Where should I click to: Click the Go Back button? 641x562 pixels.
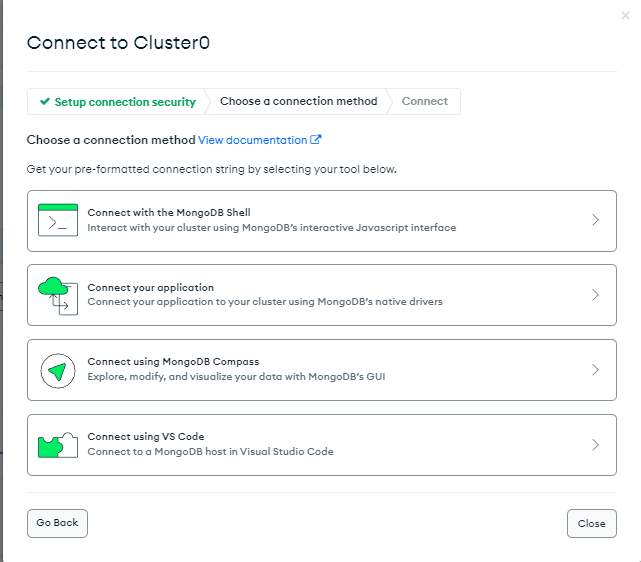[x=57, y=523]
